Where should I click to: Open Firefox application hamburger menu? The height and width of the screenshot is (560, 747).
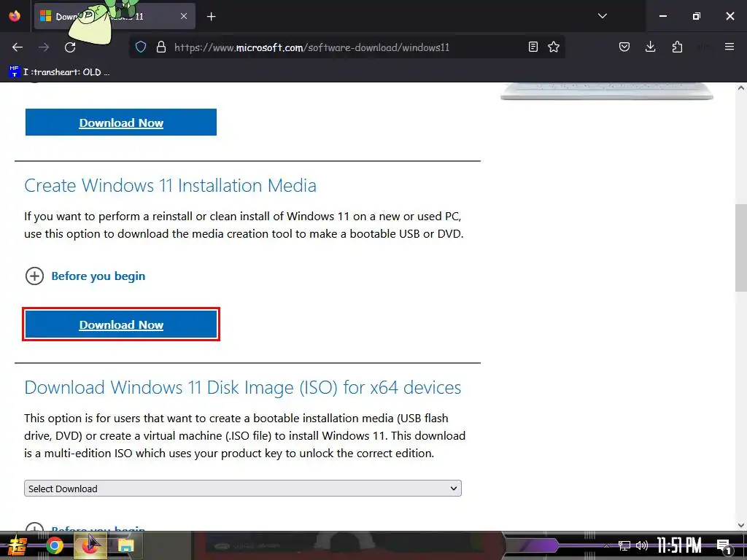(729, 47)
